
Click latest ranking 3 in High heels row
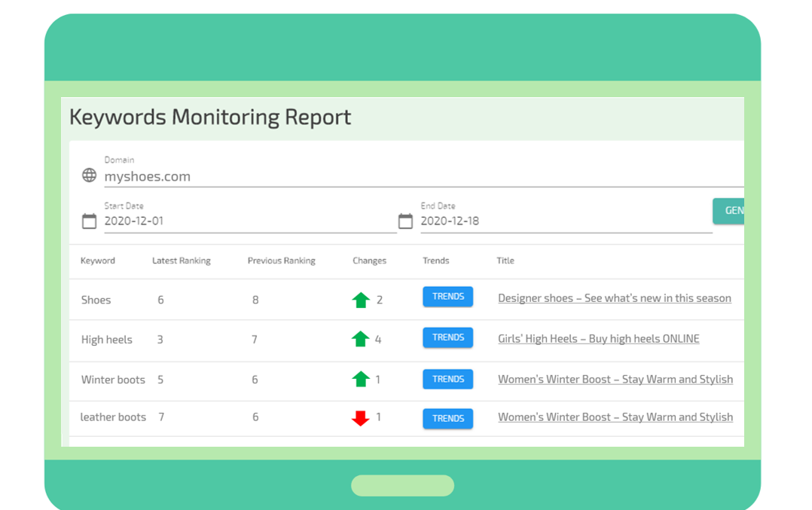[x=160, y=340]
